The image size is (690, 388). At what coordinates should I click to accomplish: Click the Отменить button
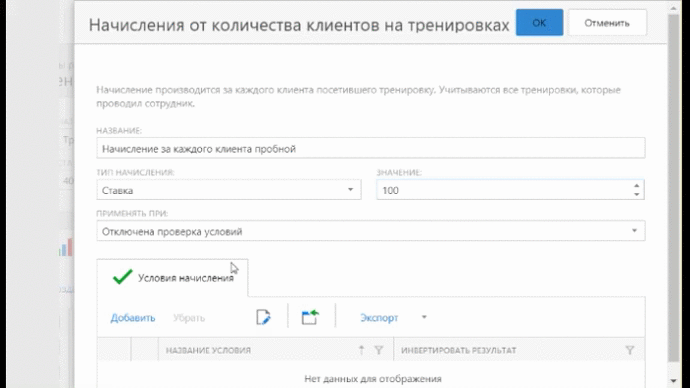(607, 22)
